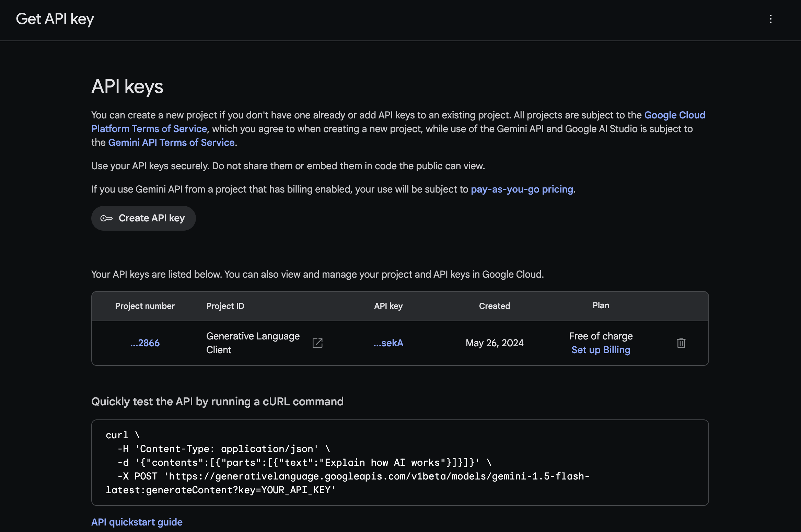This screenshot has width=801, height=532.
Task: Click the API key column header
Action: [x=388, y=306]
